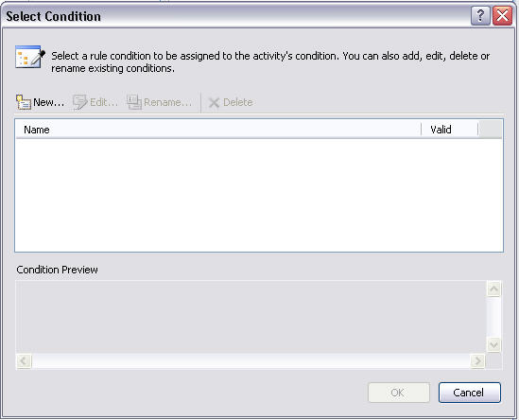Click the OK button
519x420 pixels.
tap(399, 393)
